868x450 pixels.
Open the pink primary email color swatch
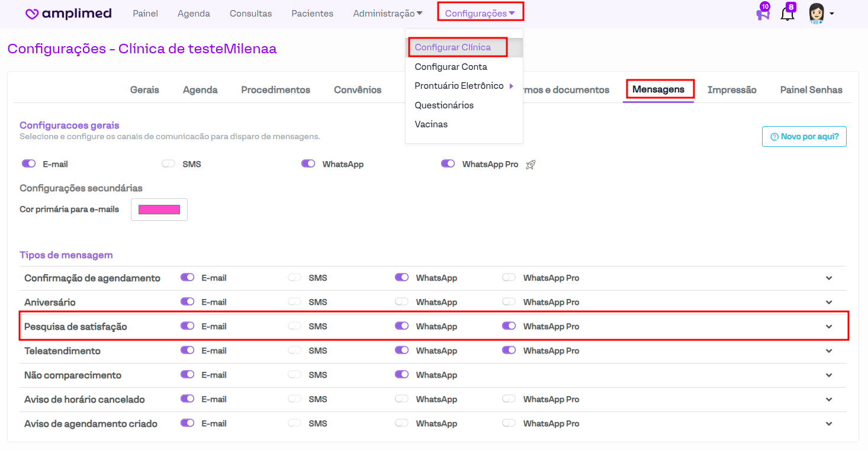(x=159, y=210)
